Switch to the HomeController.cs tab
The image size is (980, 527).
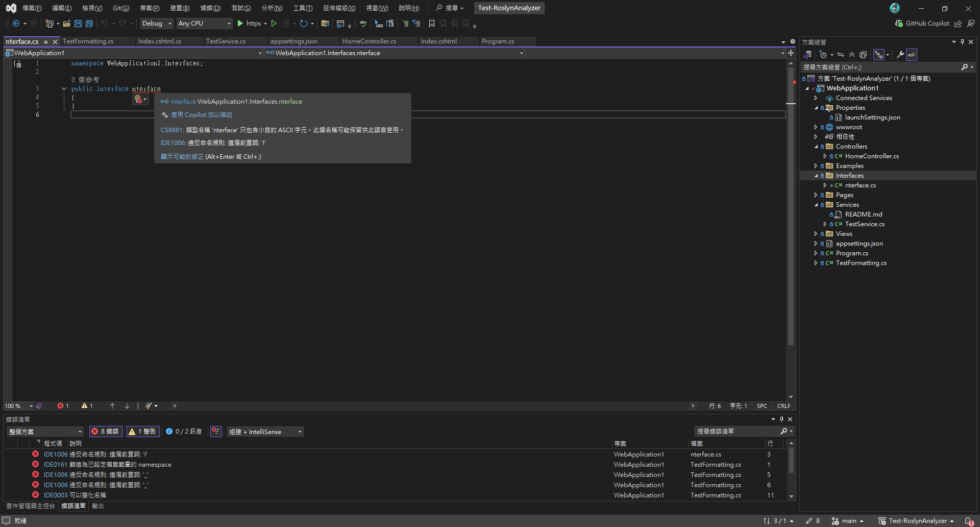pos(369,41)
